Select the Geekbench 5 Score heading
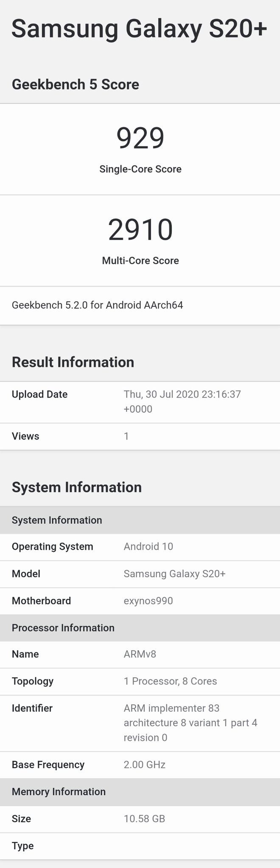The height and width of the screenshot is (868, 280). tap(76, 84)
